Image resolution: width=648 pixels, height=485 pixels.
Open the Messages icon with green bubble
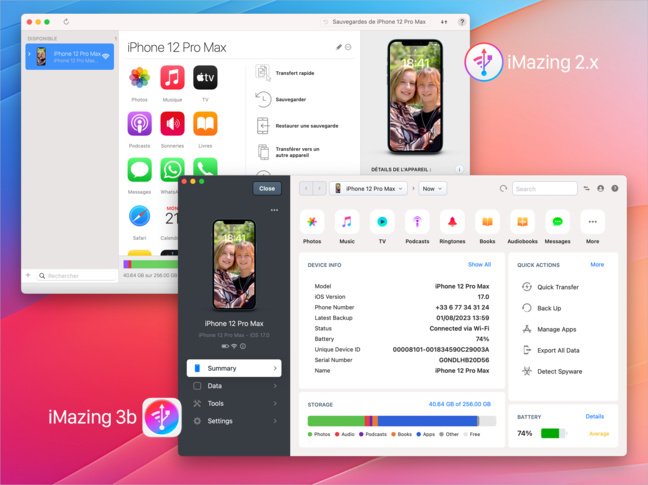[x=557, y=223]
